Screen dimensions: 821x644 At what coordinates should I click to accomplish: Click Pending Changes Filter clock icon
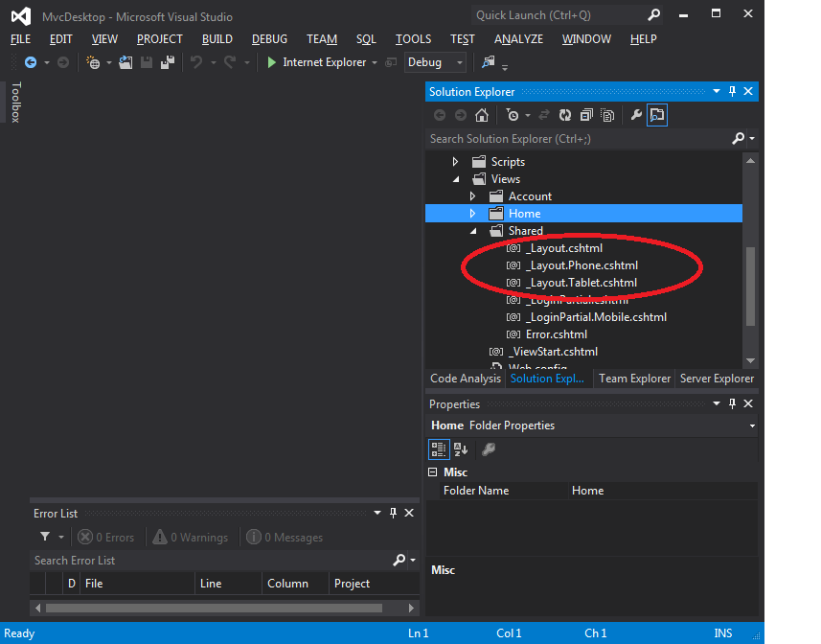click(513, 115)
